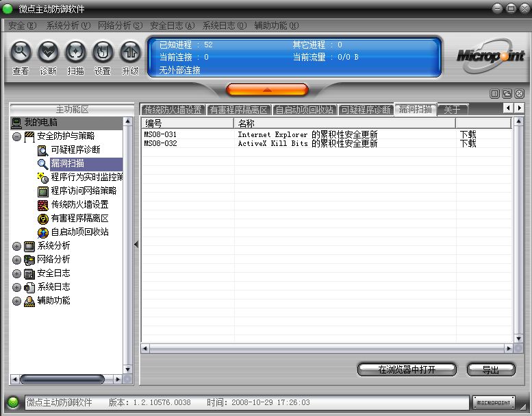Screen dimensions: 532x416
Task: Click the sidebar horizontal scrollbar thumb
Action: 62,379
